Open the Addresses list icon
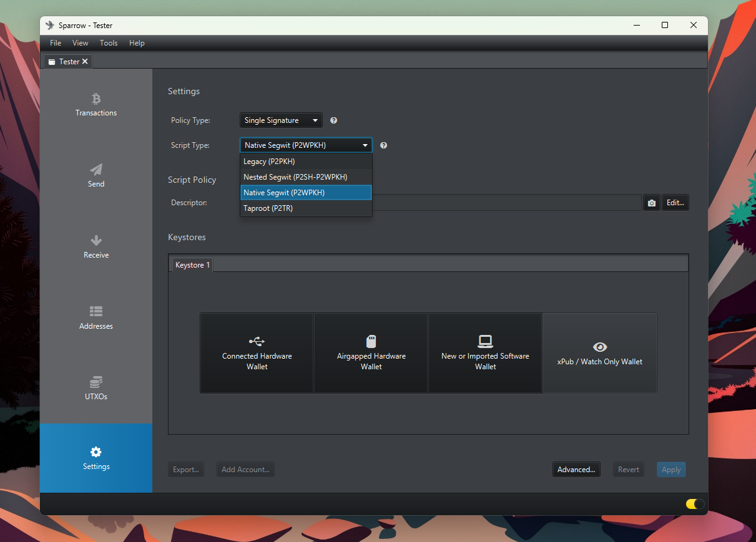The width and height of the screenshot is (756, 542). click(x=96, y=311)
